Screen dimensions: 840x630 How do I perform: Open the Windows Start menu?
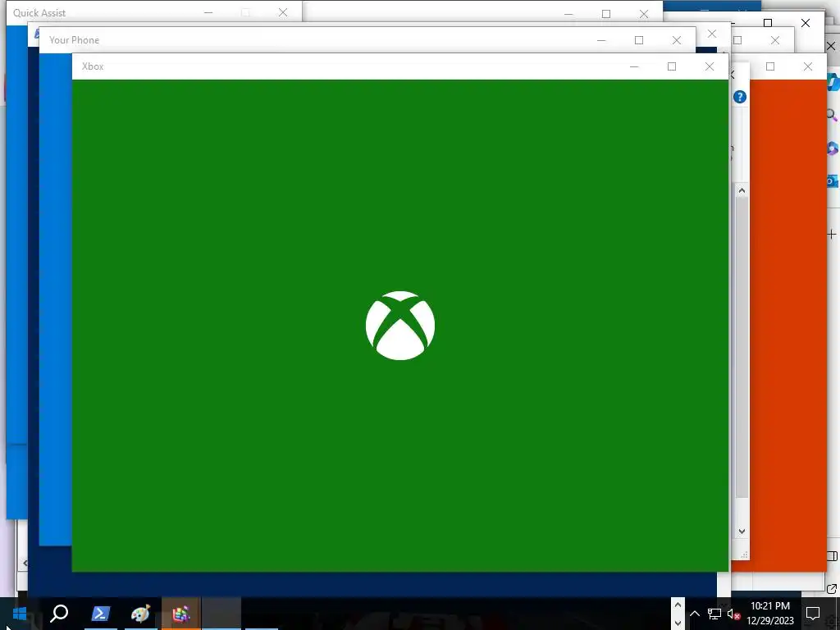click(20, 614)
